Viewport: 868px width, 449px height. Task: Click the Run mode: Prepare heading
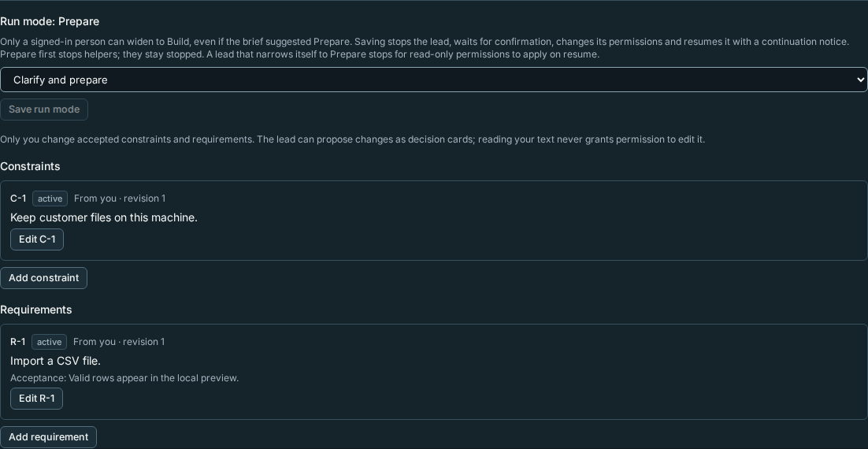tap(50, 21)
